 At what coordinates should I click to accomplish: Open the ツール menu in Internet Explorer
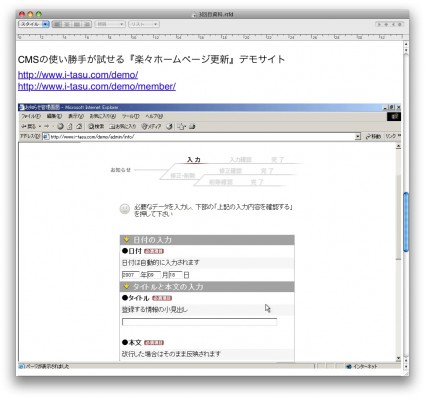pyautogui.click(x=130, y=116)
